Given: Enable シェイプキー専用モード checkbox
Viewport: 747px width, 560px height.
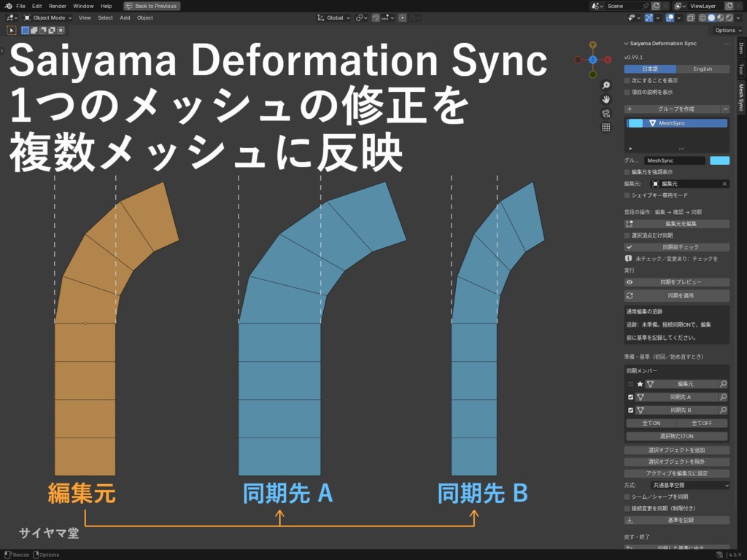Looking at the screenshot, I should point(627,195).
